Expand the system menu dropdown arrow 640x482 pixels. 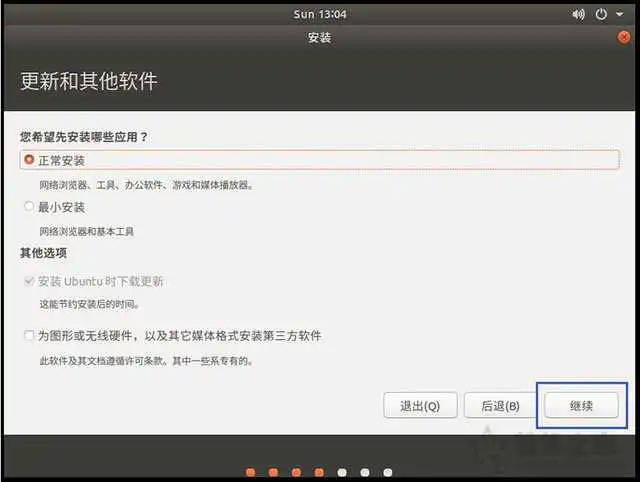620,14
